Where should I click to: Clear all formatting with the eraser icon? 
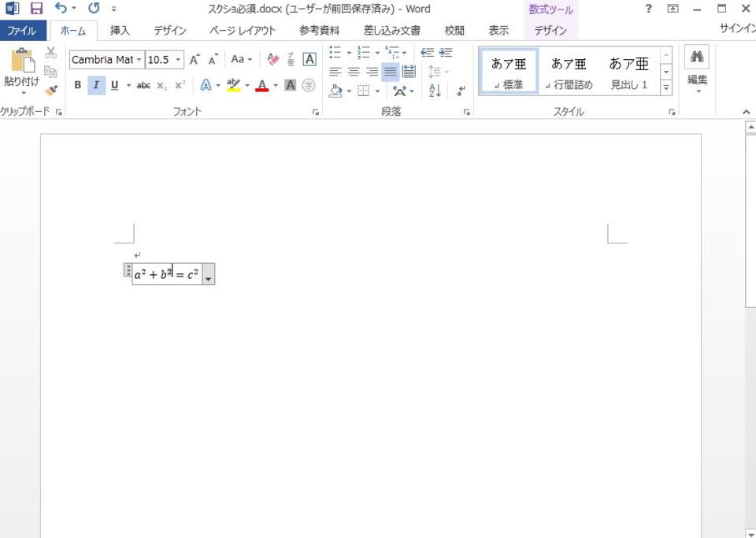(x=273, y=59)
